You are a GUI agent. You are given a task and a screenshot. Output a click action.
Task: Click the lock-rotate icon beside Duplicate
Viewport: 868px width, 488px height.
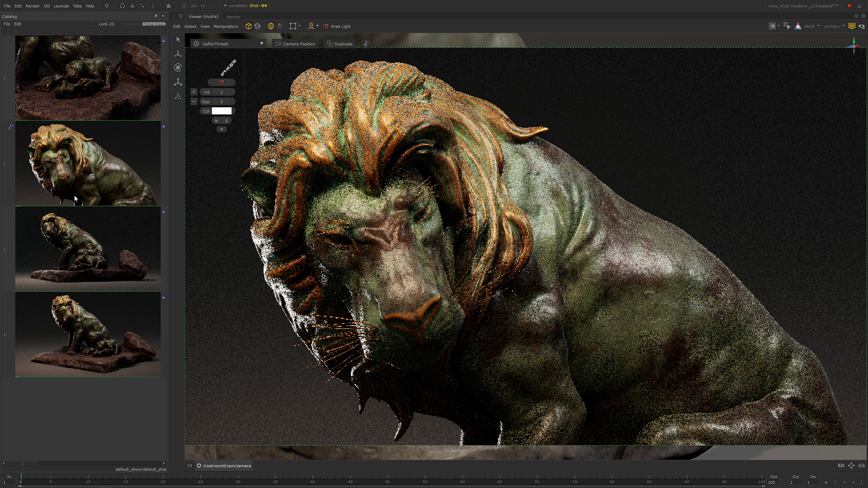[x=366, y=44]
